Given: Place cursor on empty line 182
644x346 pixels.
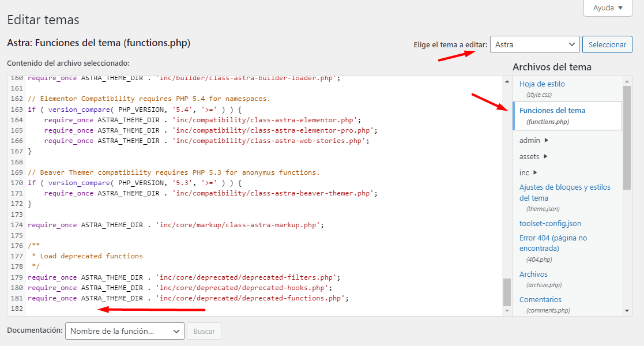Looking at the screenshot, I should (263, 309).
